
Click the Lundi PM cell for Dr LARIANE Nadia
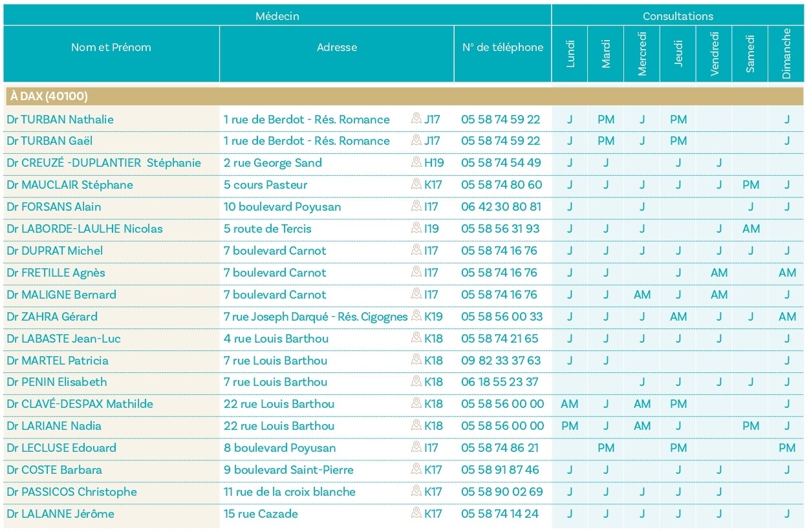(x=570, y=425)
